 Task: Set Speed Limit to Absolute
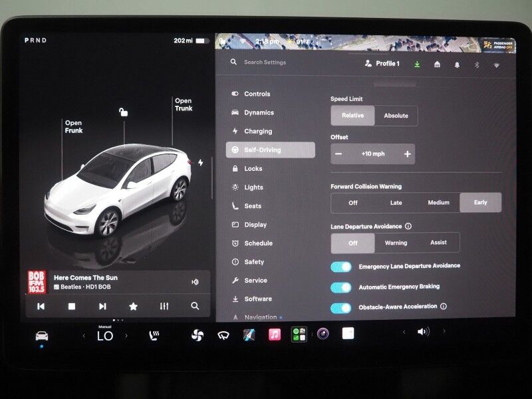click(396, 116)
